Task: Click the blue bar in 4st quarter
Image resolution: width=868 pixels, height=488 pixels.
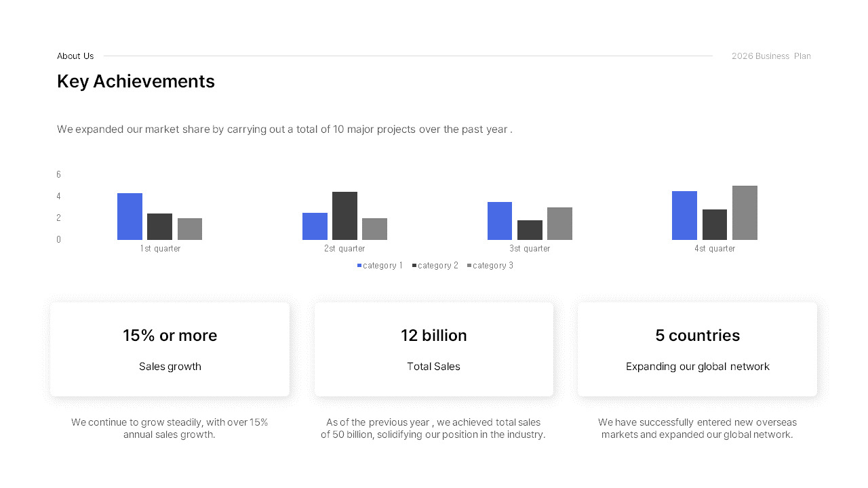Action: 684,216
